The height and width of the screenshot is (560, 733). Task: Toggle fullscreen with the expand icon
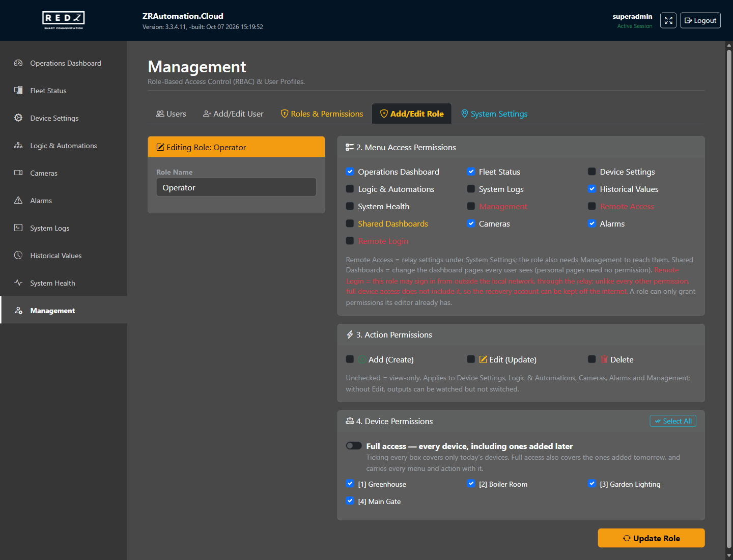click(668, 20)
